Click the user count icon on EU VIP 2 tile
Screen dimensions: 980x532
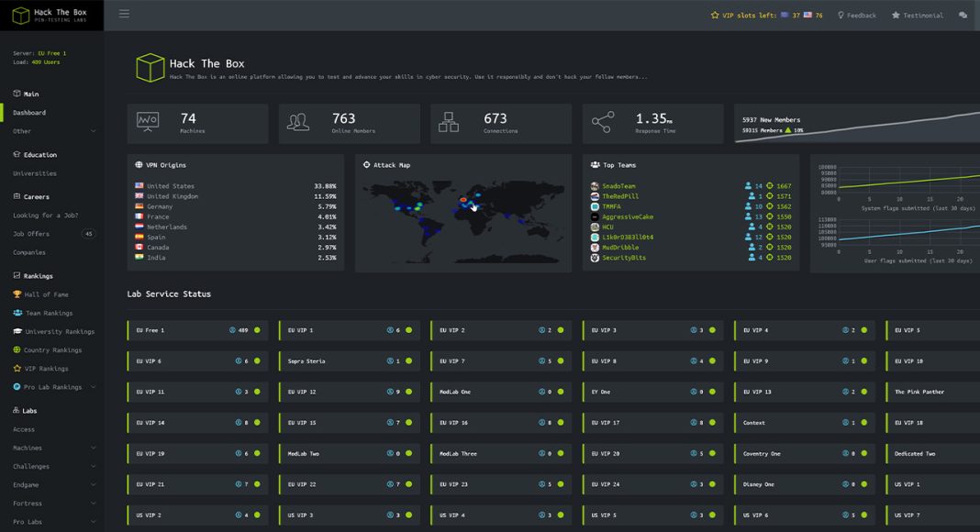click(542, 330)
